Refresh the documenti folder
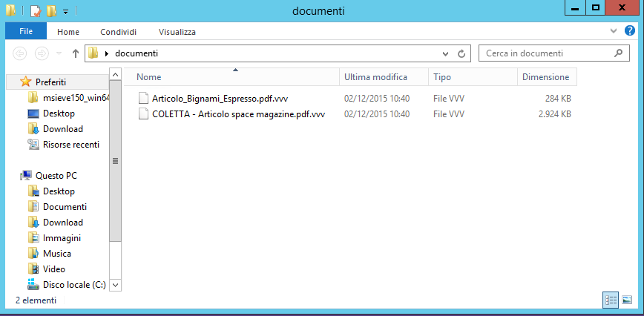Viewport: 644px width, 316px height. (x=461, y=53)
